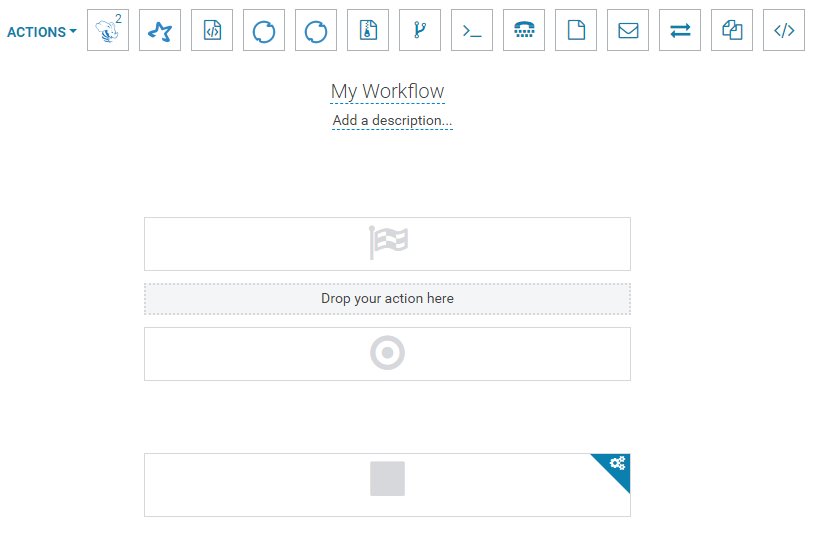Choose the Generic code brackets icon
The image size is (826, 537).
click(x=784, y=30)
